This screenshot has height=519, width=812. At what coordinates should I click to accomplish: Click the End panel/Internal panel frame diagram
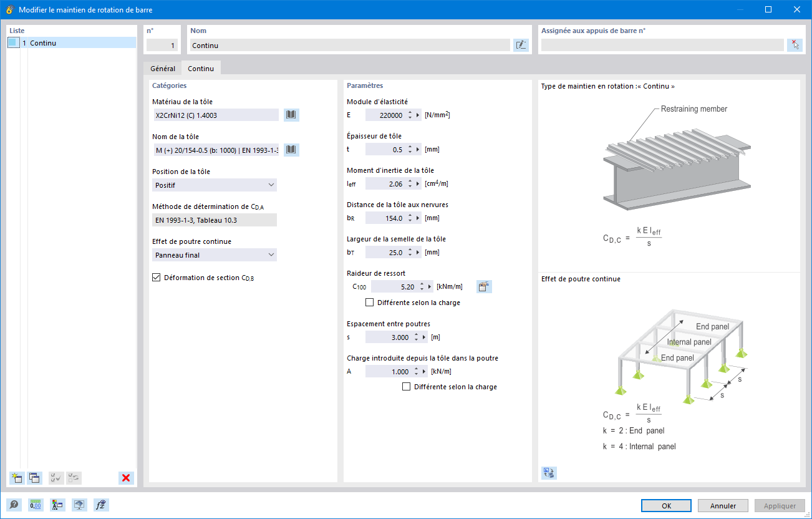click(x=680, y=356)
